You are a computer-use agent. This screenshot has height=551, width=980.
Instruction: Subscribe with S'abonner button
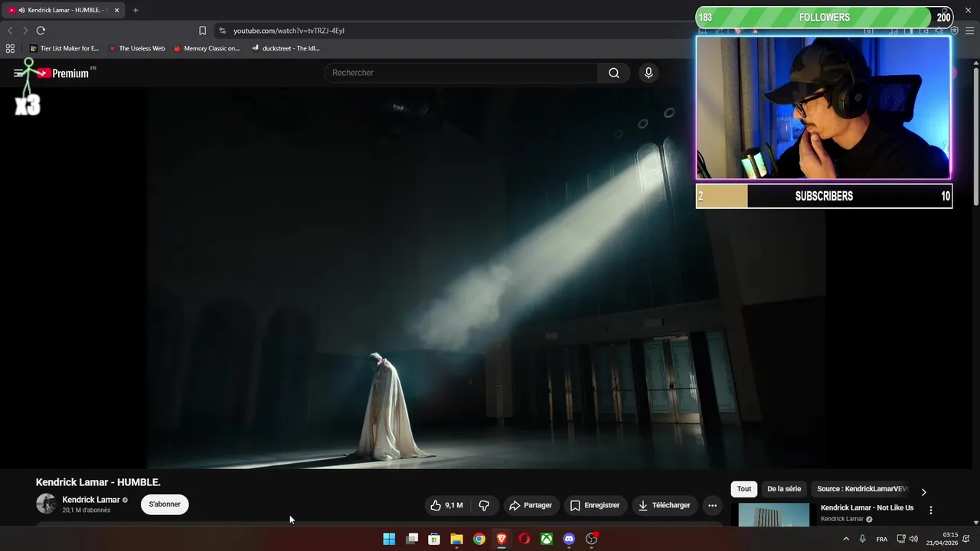tap(165, 504)
